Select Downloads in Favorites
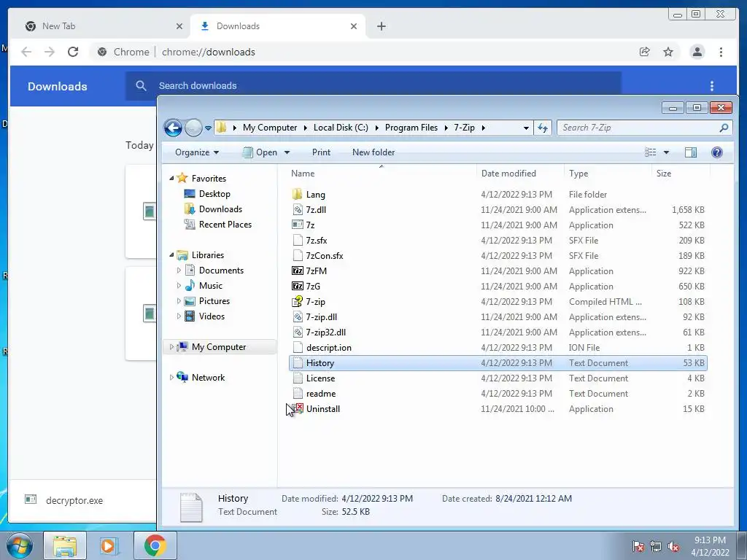Image resolution: width=747 pixels, height=560 pixels. pyautogui.click(x=220, y=209)
